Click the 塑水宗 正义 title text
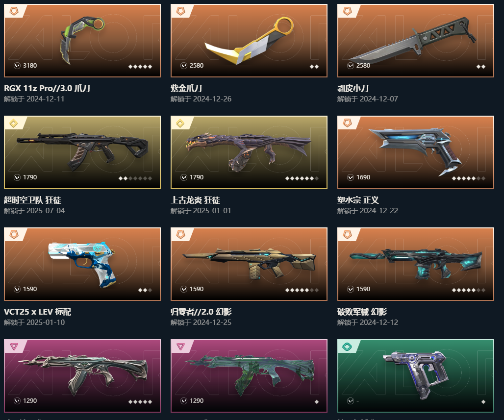 (x=358, y=200)
